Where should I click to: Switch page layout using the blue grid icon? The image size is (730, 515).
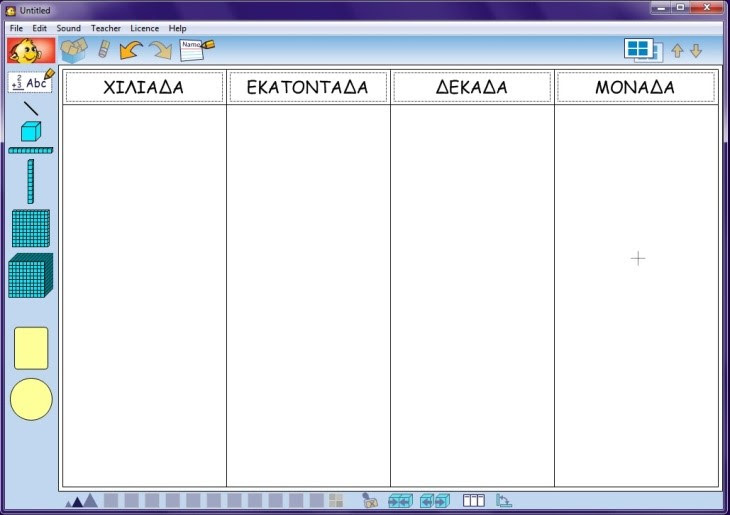[x=643, y=50]
